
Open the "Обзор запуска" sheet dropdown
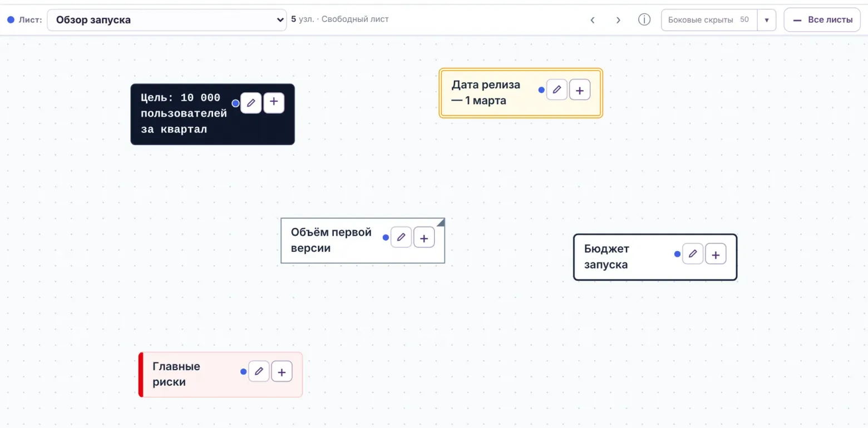167,20
